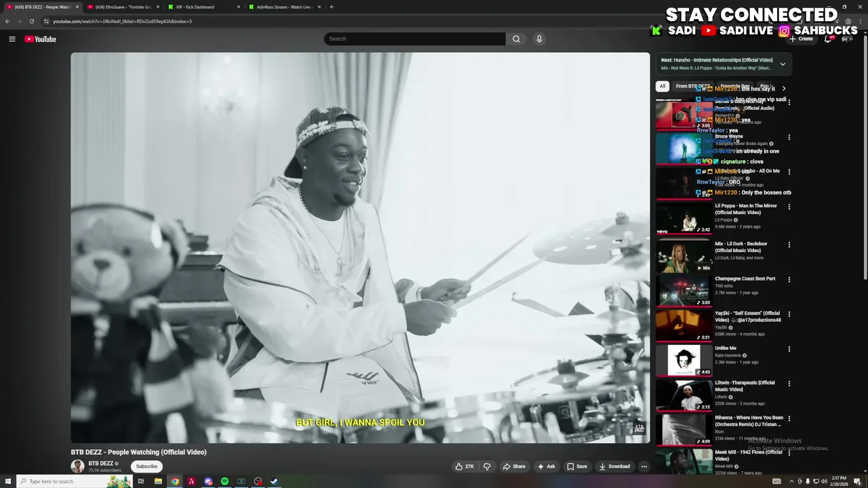This screenshot has height=488, width=868.
Task: Switch to VIP - Kick Dashboard tab
Action: click(203, 7)
